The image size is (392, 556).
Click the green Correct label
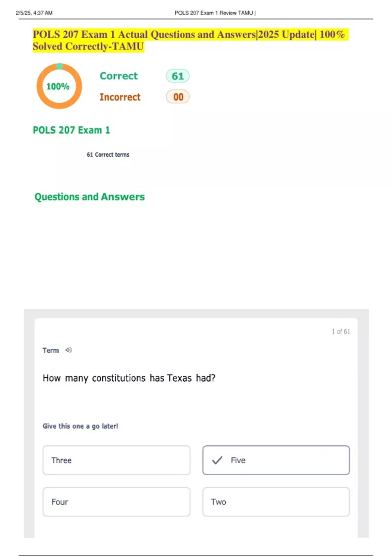(x=119, y=76)
